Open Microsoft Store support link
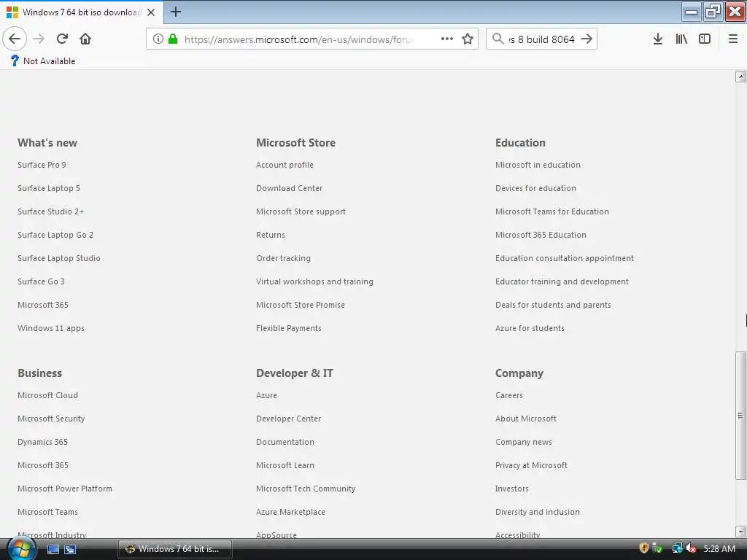 pyautogui.click(x=301, y=211)
